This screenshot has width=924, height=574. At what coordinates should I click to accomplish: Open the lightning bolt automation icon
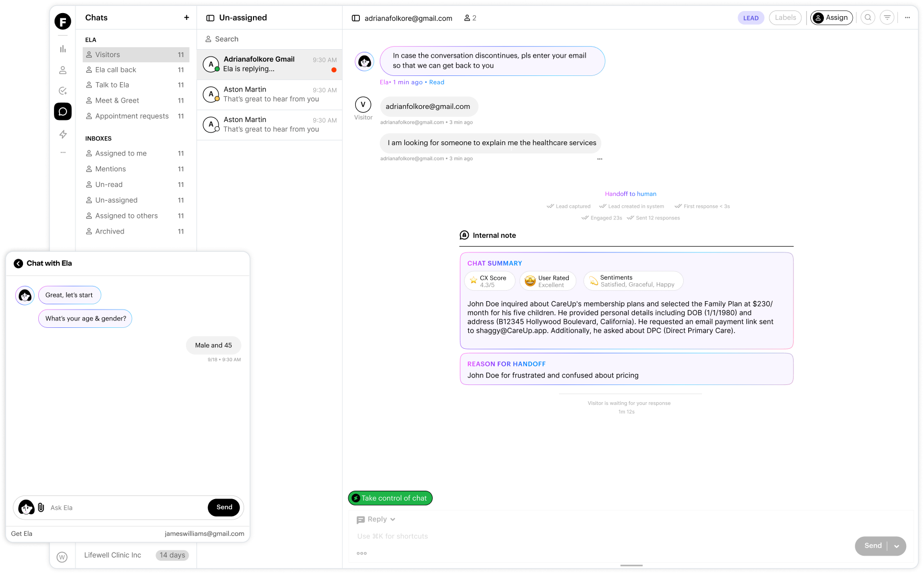point(63,134)
